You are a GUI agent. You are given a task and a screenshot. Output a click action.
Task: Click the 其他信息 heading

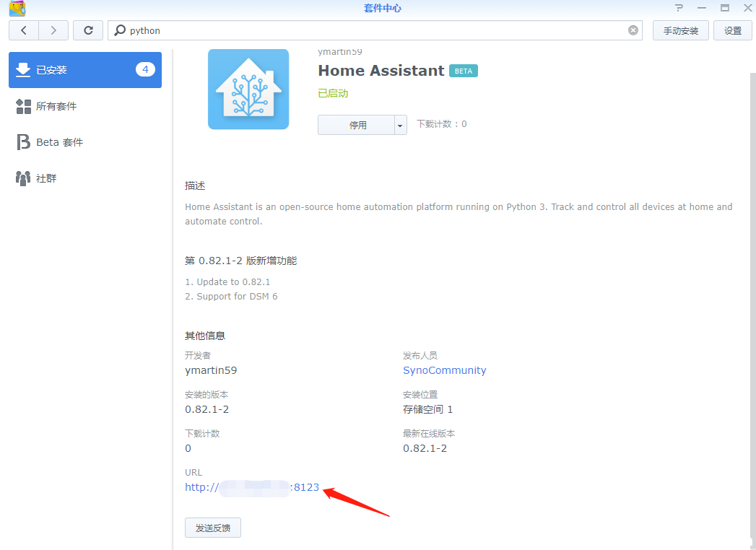[205, 336]
